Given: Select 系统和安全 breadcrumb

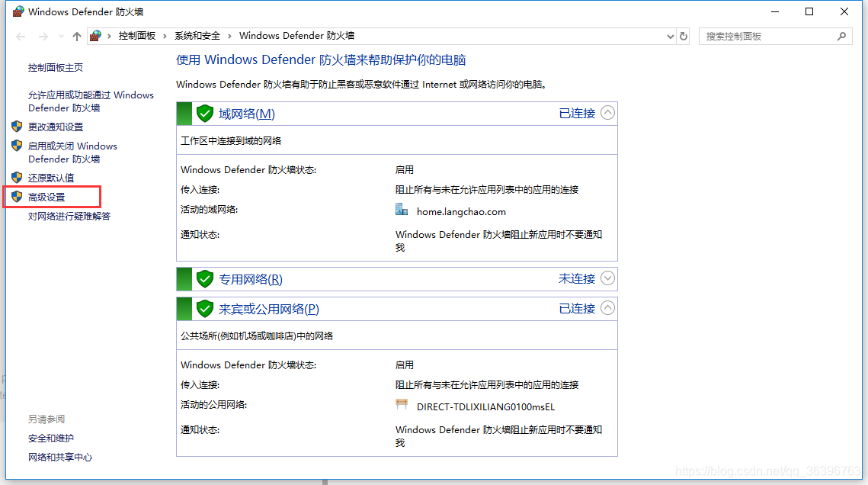Looking at the screenshot, I should coord(197,36).
